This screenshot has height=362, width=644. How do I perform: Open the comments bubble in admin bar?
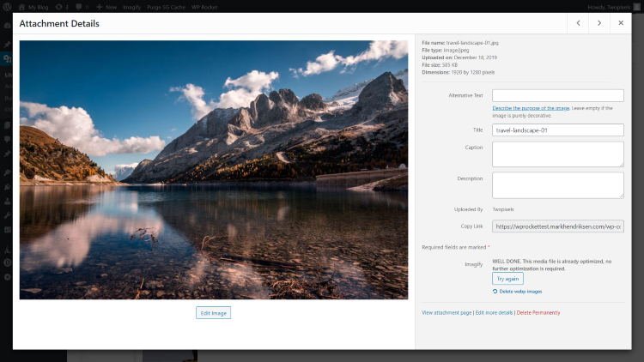pyautogui.click(x=82, y=7)
